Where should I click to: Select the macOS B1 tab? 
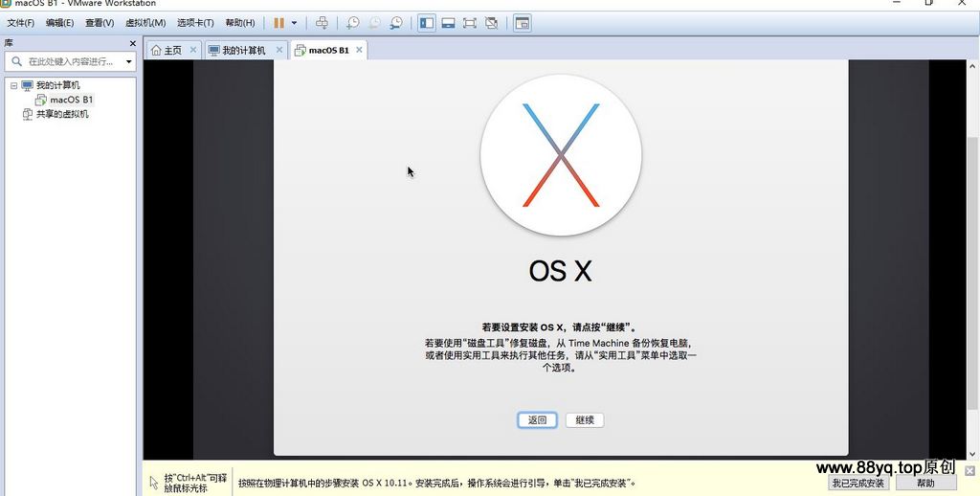[x=329, y=50]
